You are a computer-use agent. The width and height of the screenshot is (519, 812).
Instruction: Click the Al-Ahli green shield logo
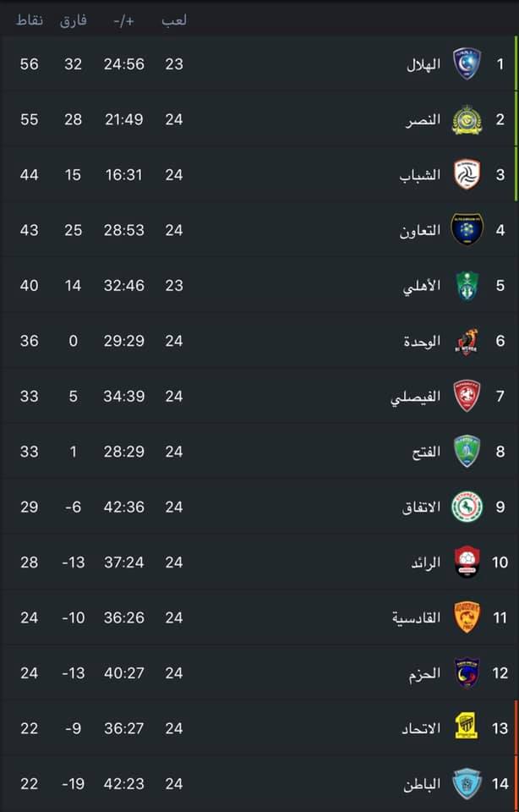[x=467, y=285]
